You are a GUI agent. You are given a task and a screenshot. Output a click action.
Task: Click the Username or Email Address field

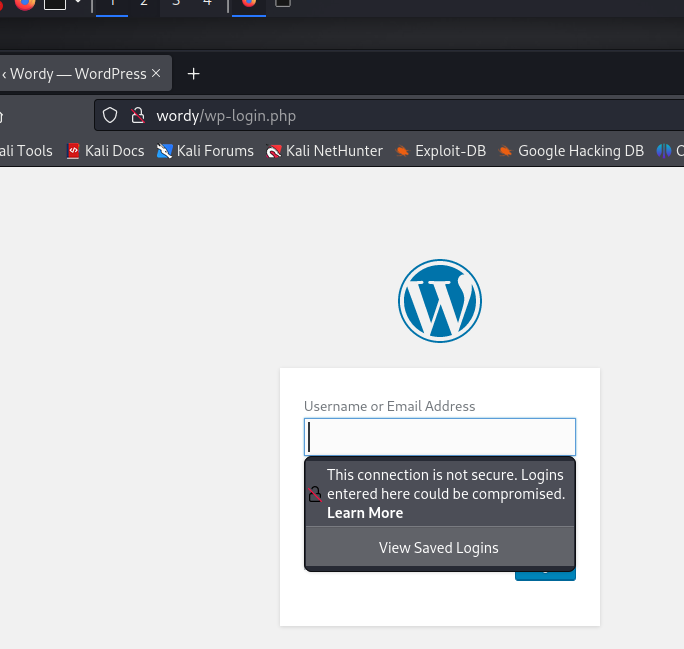pyautogui.click(x=440, y=437)
